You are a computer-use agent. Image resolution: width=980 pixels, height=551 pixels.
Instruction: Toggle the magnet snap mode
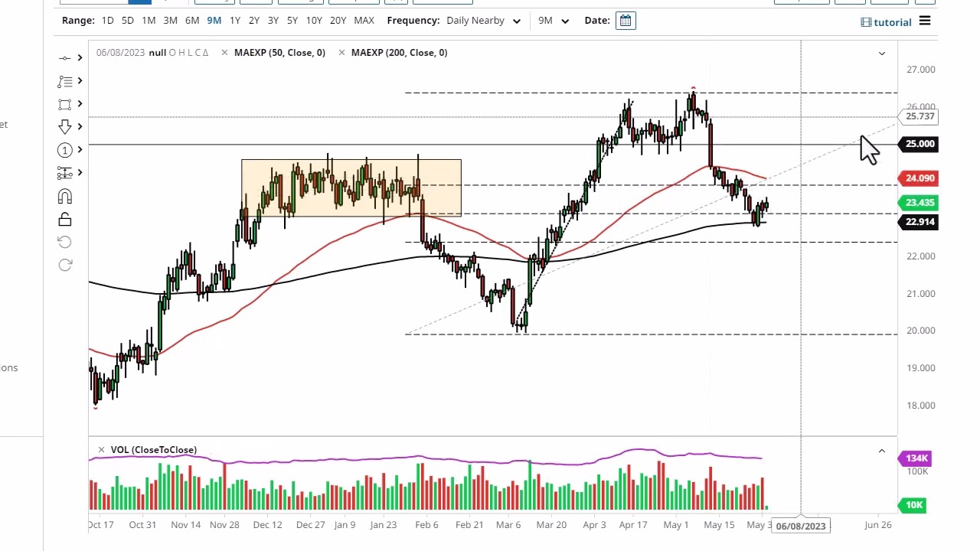click(x=65, y=197)
